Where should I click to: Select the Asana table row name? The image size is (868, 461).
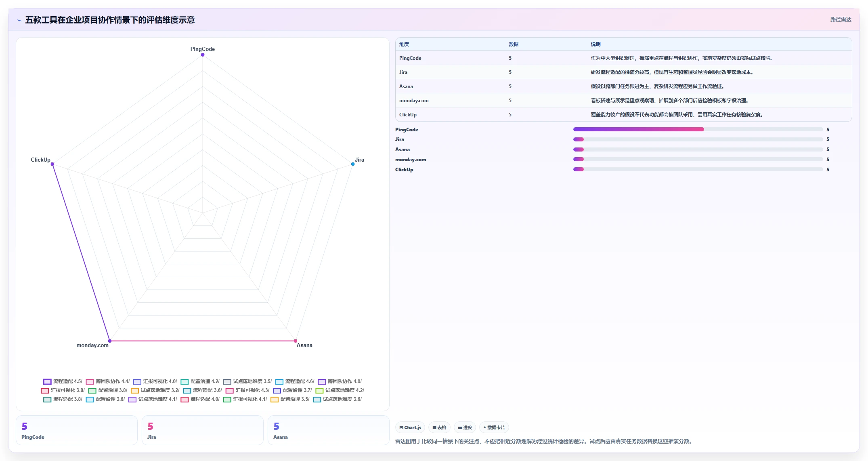(406, 86)
